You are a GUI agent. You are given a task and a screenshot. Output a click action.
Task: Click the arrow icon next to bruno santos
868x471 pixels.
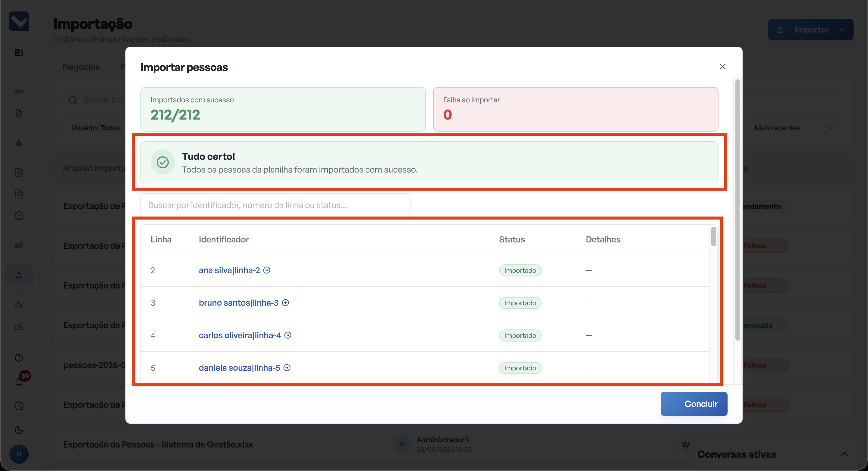(x=285, y=303)
